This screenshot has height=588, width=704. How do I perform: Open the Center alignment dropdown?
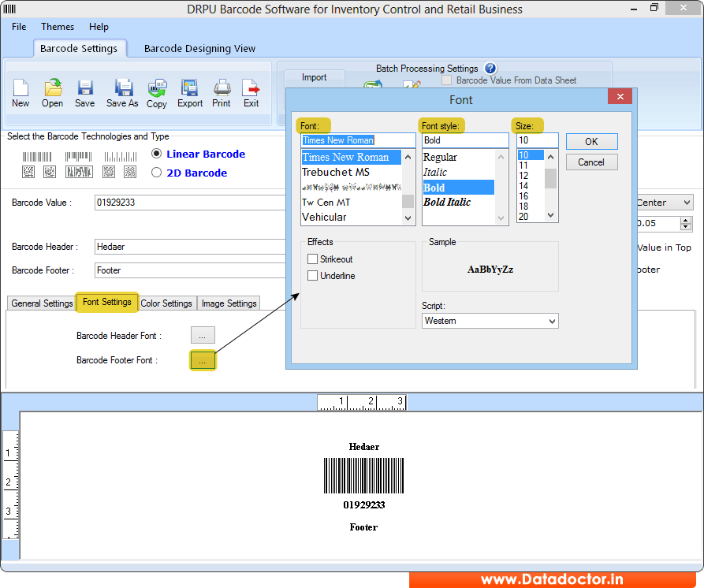[665, 202]
